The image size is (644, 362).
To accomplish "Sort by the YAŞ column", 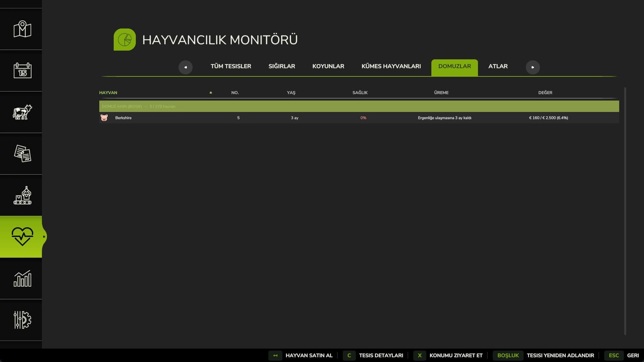I will 291,93.
